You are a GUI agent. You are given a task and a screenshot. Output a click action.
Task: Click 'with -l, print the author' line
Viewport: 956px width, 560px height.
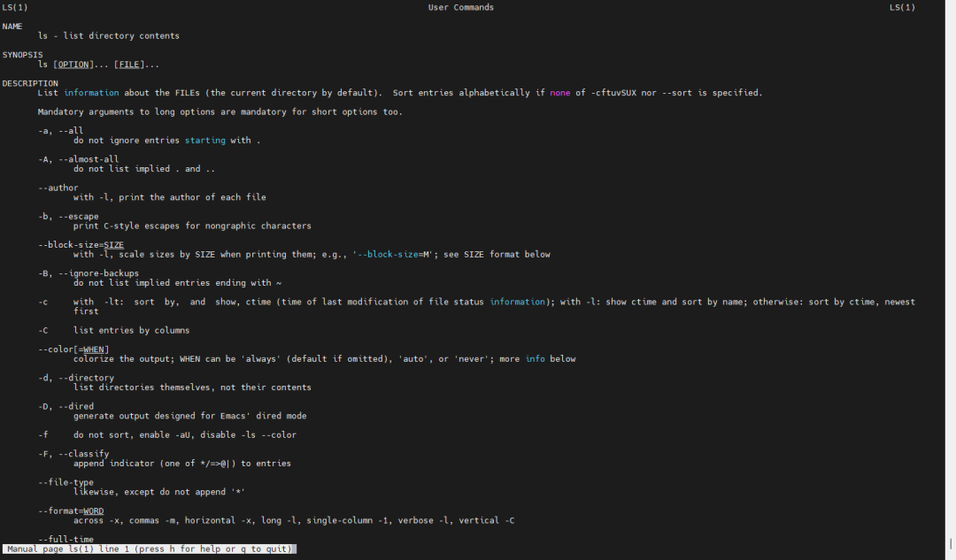pyautogui.click(x=169, y=197)
